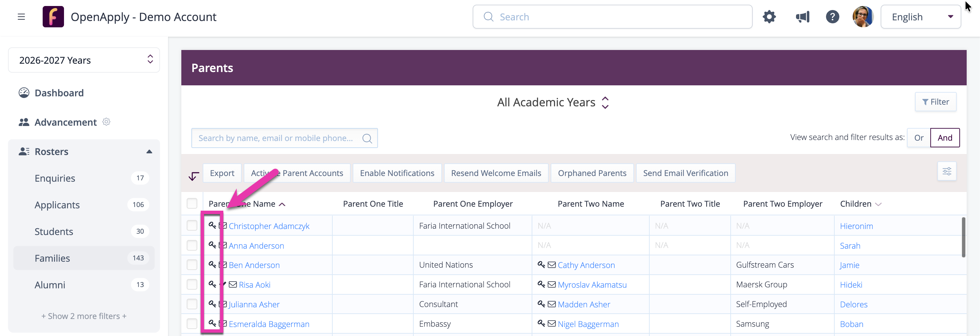980x336 pixels.
Task: Open the column settings sliders icon
Action: pos(947,171)
